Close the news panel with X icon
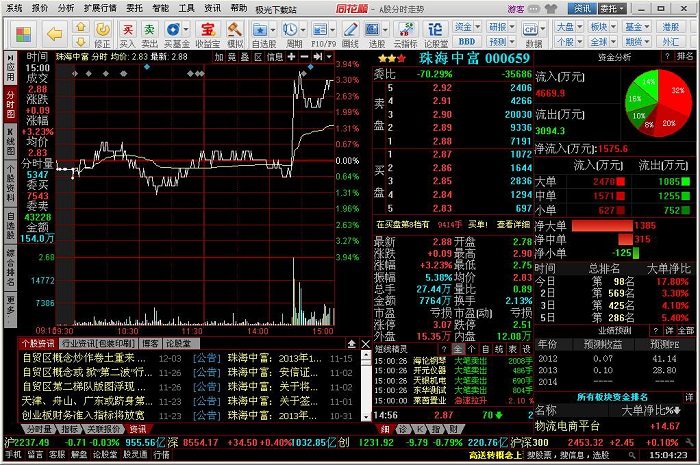This screenshot has height=465, width=700. [366, 344]
